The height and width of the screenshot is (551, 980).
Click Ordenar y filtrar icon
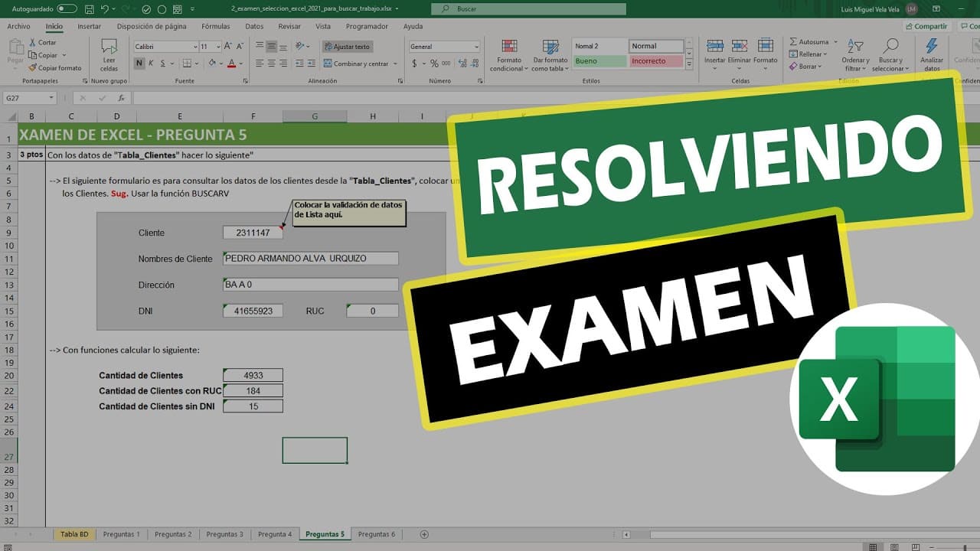coord(854,47)
